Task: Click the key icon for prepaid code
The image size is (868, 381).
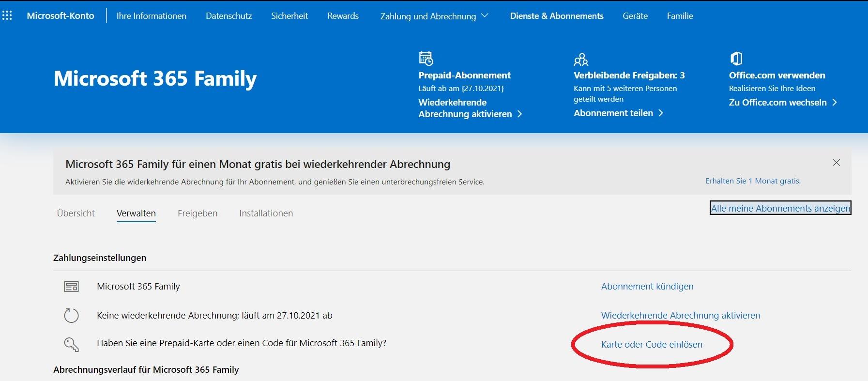Action: click(71, 344)
